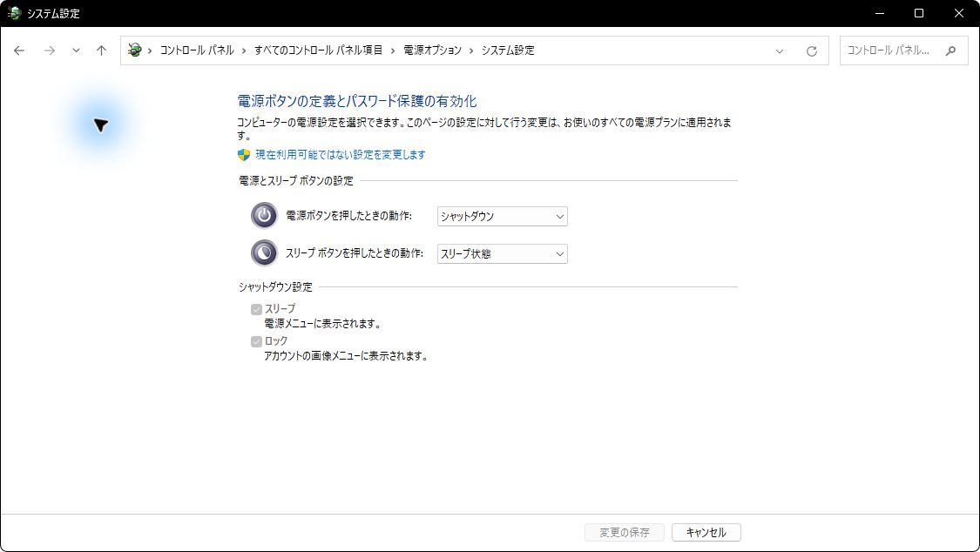Expand chevron after 電源オプション breadcrumb

coord(471,50)
